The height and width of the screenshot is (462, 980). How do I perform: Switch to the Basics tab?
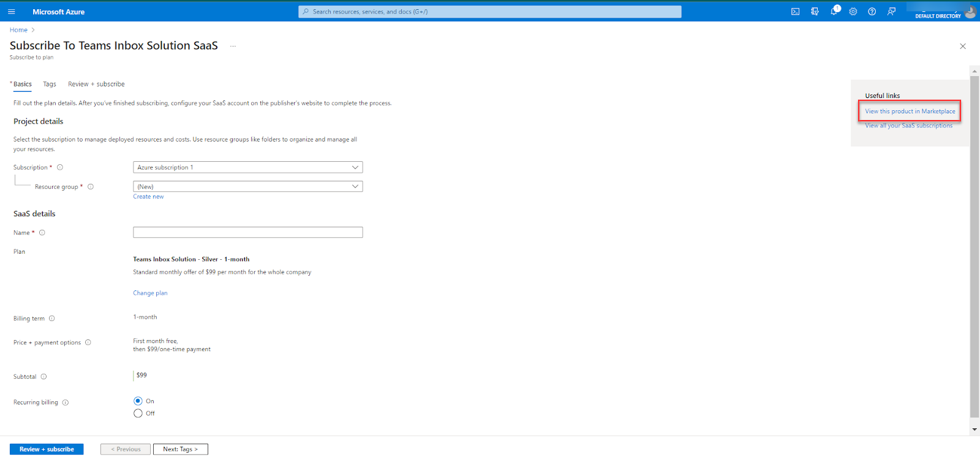coord(23,84)
